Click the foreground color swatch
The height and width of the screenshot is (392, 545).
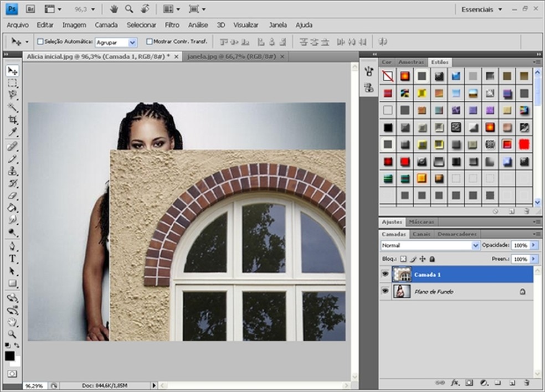10,356
